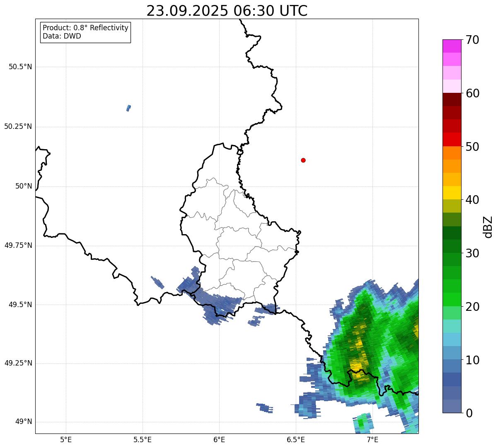
Task: Click the small blue echo near 5.4°E 50.3°N
Action: pyautogui.click(x=128, y=108)
